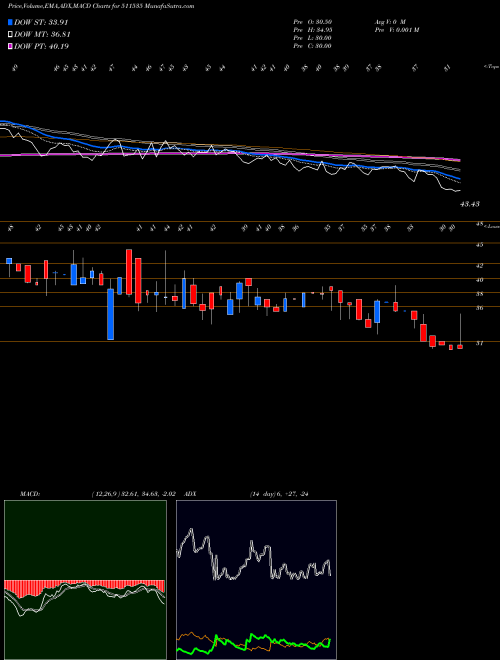Click the chart title mentioning MunafaSutra.com
This screenshot has height=660, width=500.
(101, 6)
